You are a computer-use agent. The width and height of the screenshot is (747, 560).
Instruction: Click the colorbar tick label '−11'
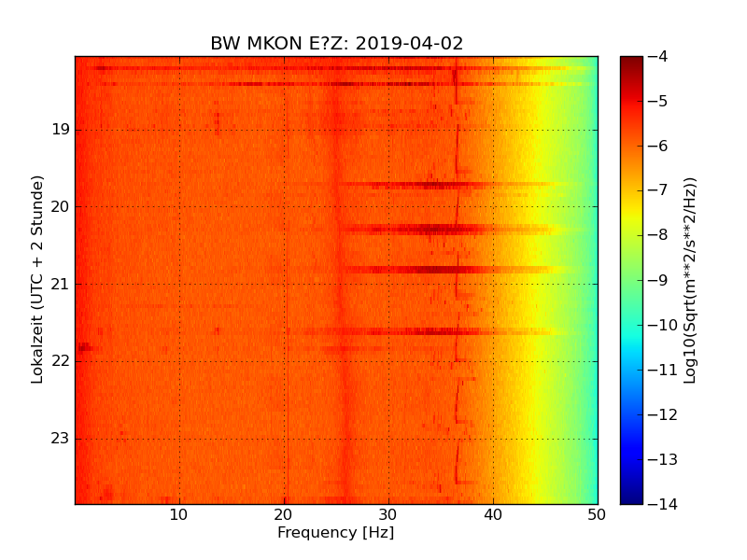coord(663,370)
